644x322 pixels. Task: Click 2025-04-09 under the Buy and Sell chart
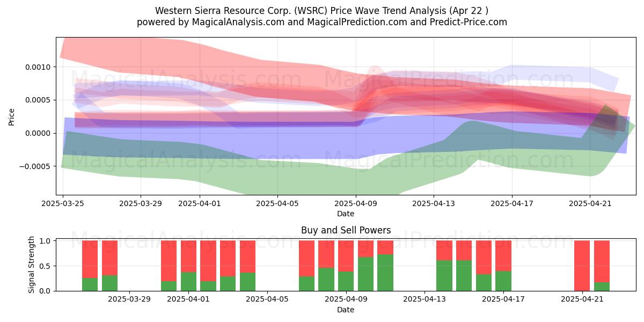(x=346, y=300)
